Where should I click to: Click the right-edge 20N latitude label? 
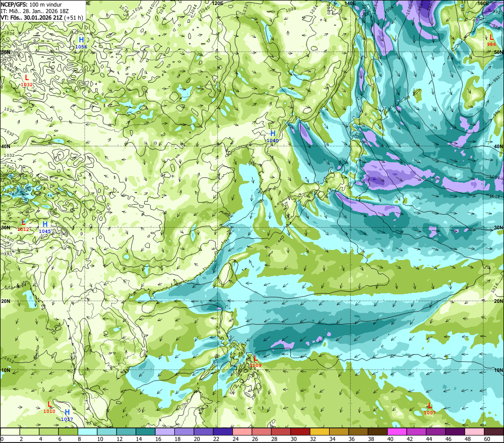pyautogui.click(x=498, y=301)
